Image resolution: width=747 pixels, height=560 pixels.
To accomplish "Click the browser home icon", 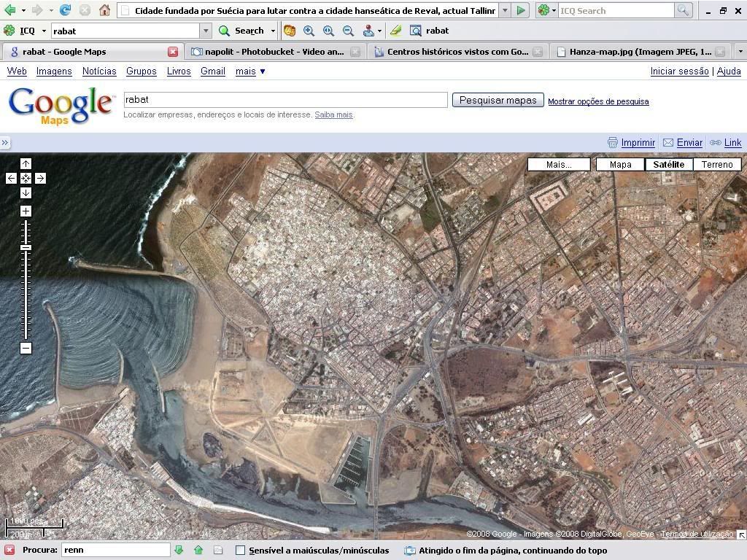I will 104,10.
